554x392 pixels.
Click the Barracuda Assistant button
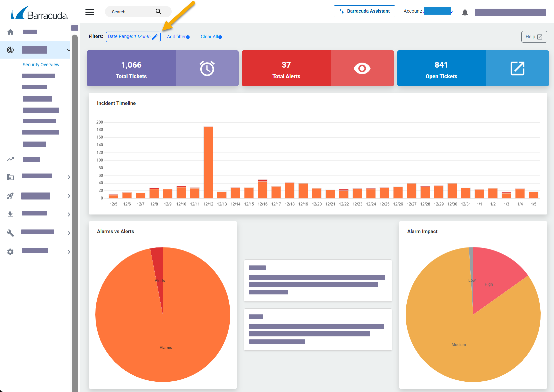[x=364, y=11]
